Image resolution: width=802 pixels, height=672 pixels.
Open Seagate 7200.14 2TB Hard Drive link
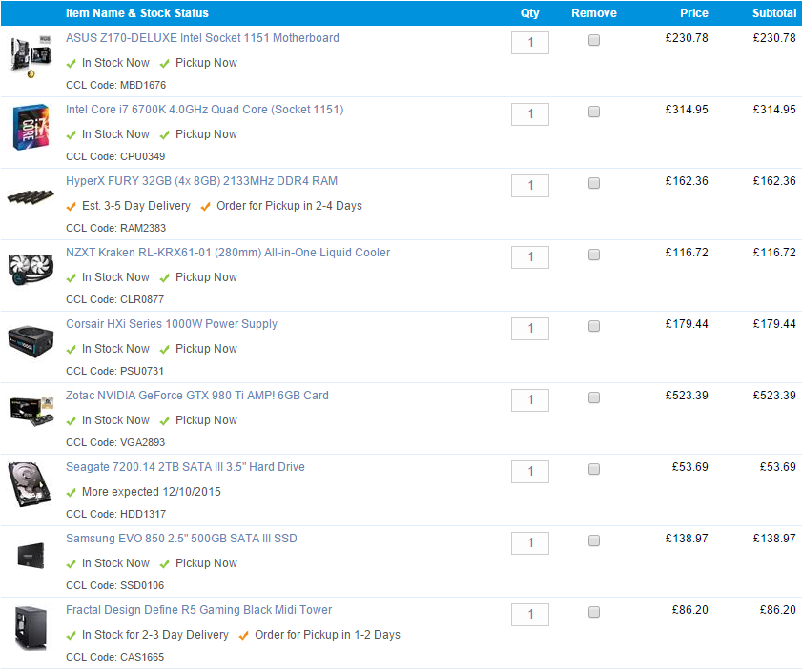[x=185, y=467]
